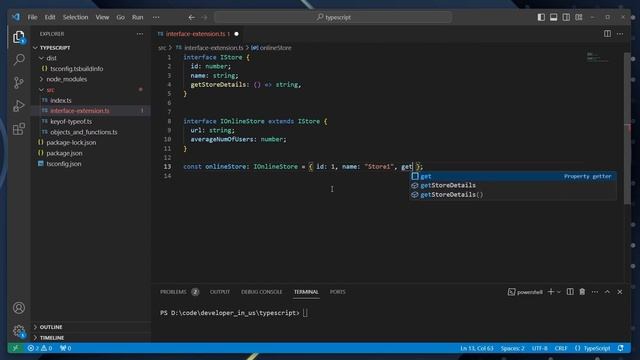Toggle secondary side bar visibility
640x360 pixels.
pos(566,17)
